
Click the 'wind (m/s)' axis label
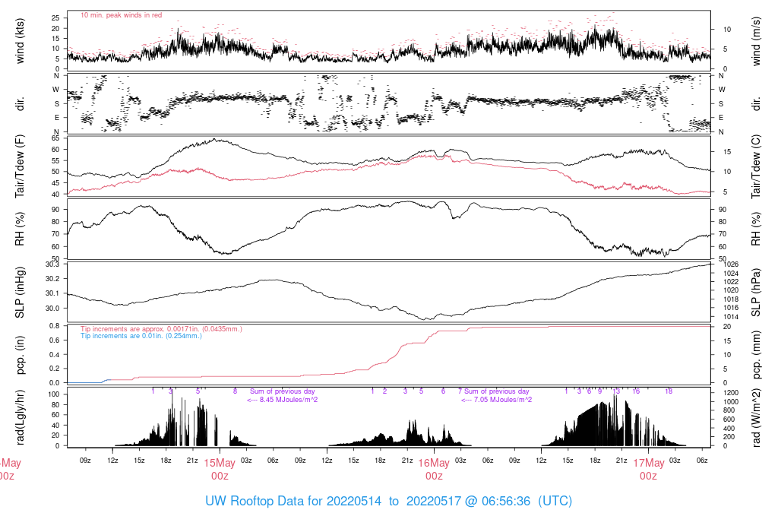pyautogui.click(x=756, y=41)
